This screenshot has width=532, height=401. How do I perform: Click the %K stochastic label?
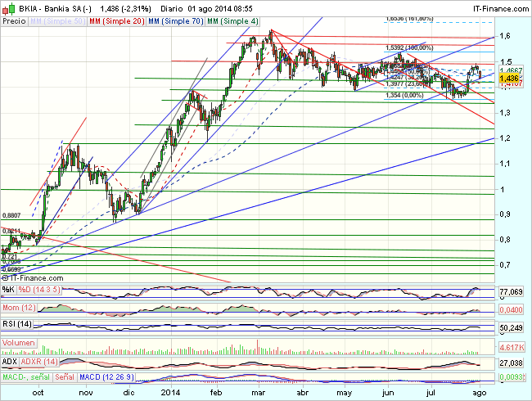pyautogui.click(x=8, y=290)
